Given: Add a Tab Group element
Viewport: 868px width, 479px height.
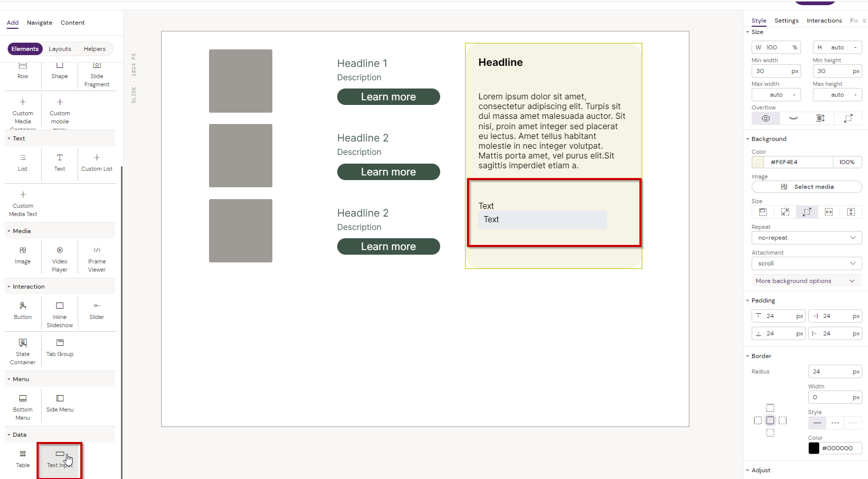Looking at the screenshot, I should pyautogui.click(x=60, y=347).
